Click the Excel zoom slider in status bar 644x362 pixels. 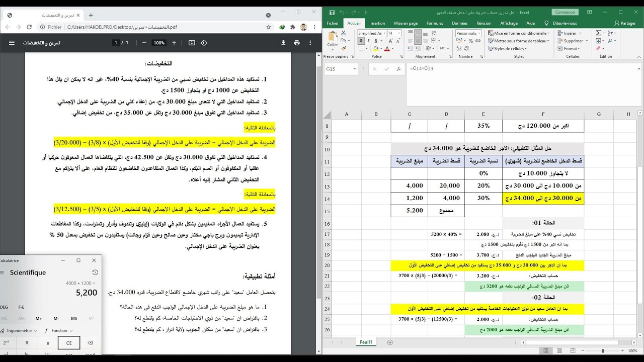603,350
